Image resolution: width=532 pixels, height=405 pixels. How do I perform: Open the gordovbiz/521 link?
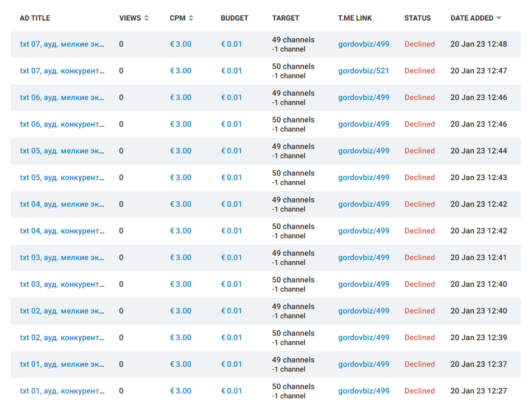pos(363,71)
